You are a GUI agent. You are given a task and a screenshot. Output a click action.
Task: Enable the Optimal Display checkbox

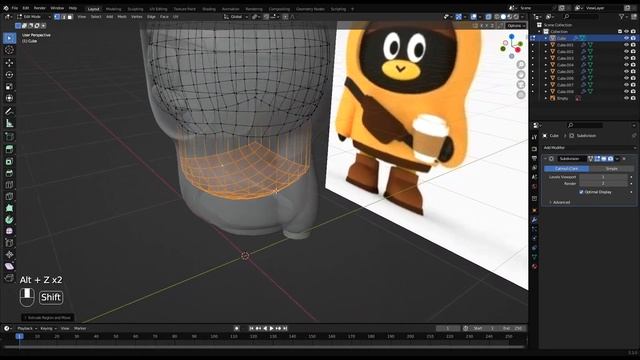tap(581, 192)
